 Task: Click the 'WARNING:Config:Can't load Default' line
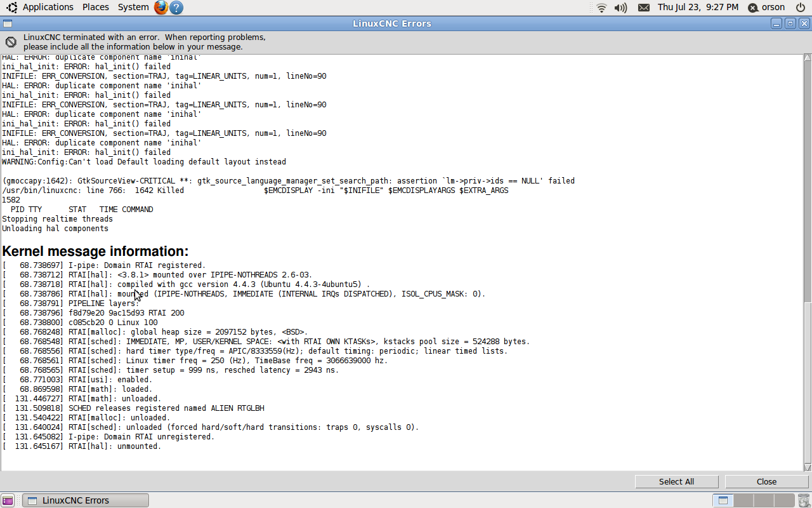144,162
